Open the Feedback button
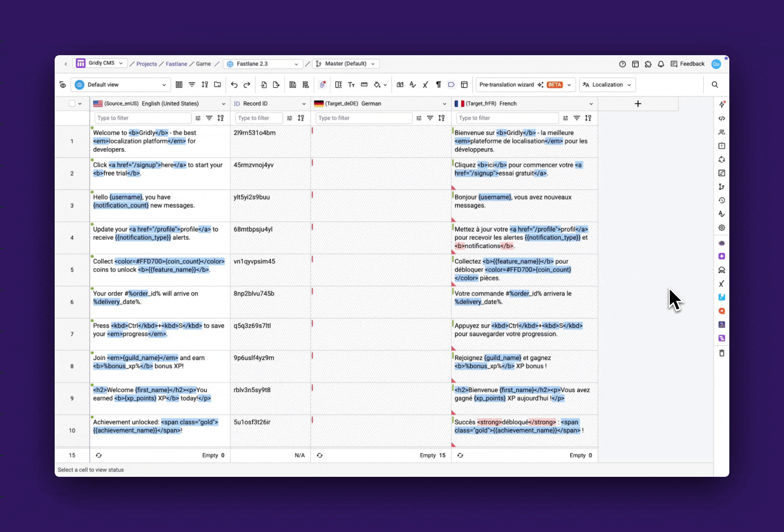 [687, 64]
